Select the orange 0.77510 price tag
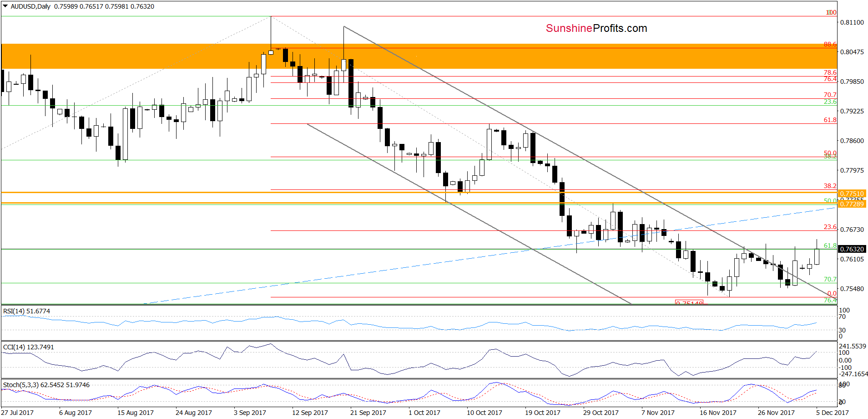868x419 pixels. pos(852,194)
